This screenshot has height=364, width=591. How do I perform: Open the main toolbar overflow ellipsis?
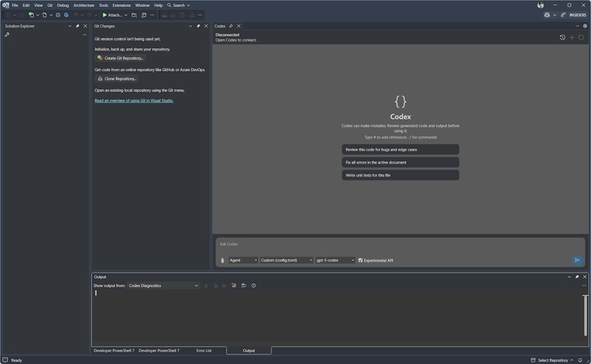tap(152, 15)
